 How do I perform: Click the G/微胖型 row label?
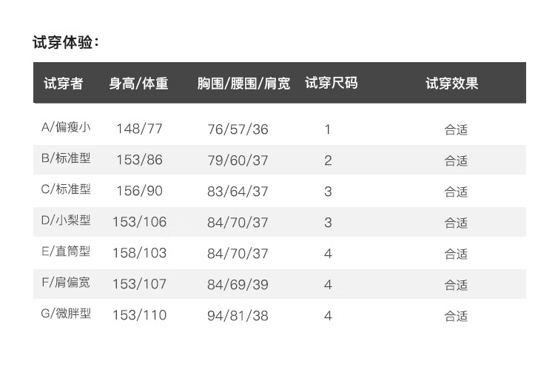pos(66,314)
